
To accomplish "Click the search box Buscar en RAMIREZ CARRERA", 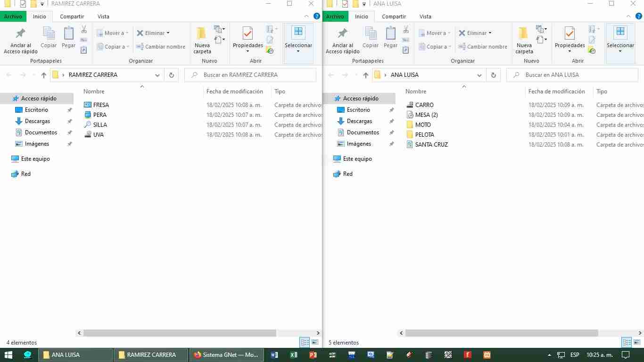I will [x=250, y=75].
